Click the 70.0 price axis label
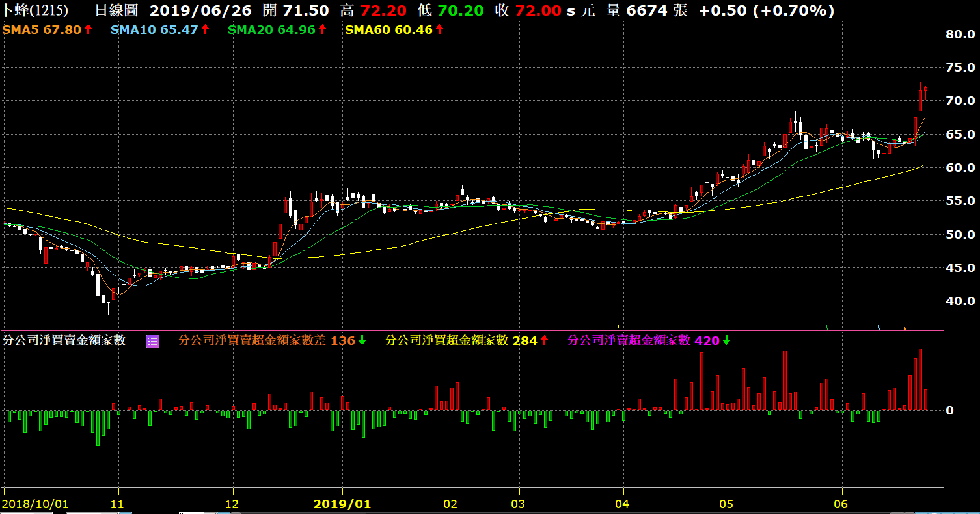 pyautogui.click(x=960, y=100)
